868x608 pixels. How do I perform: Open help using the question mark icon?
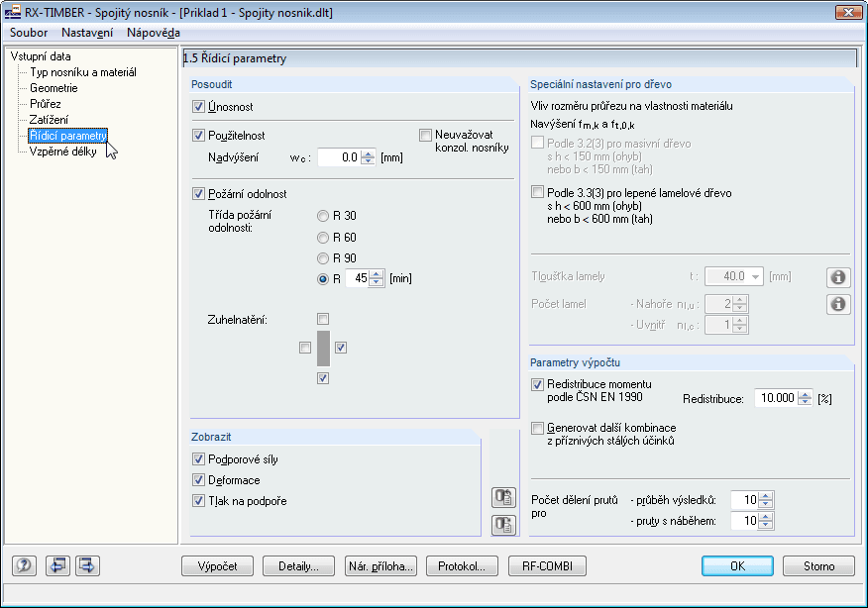[22, 565]
